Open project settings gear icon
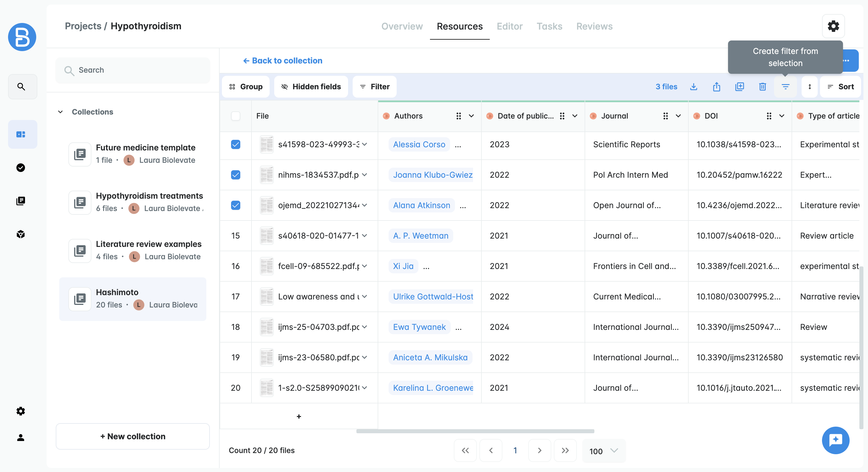868x472 pixels. (833, 26)
